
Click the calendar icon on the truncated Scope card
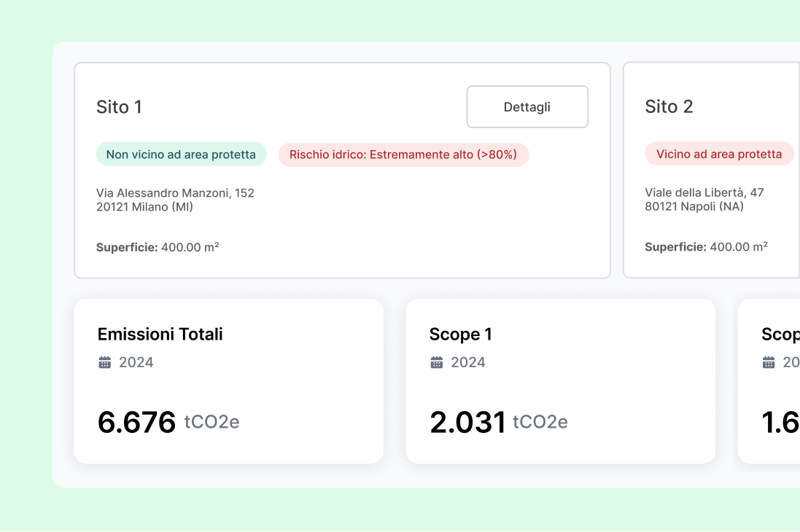coord(769,361)
